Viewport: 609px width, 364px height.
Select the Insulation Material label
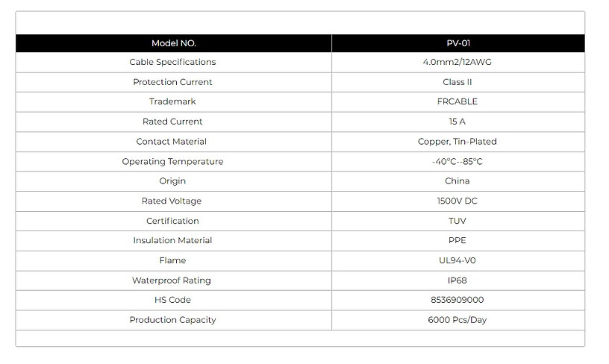(x=172, y=241)
